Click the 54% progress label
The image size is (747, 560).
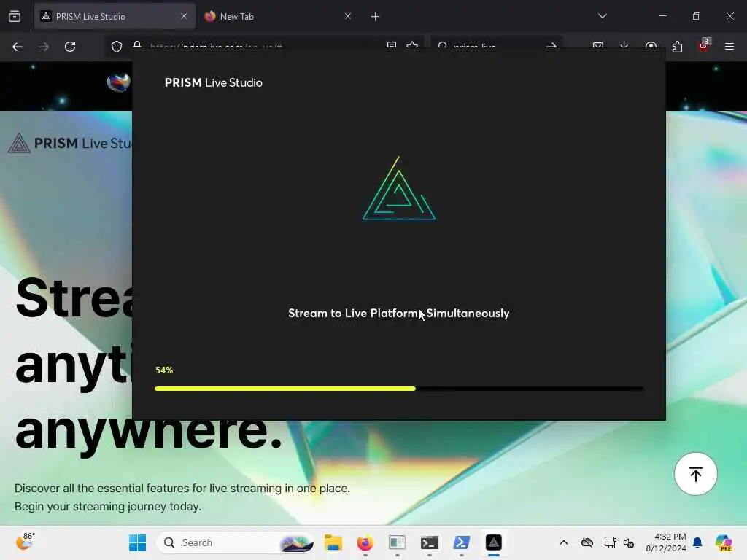(x=164, y=370)
